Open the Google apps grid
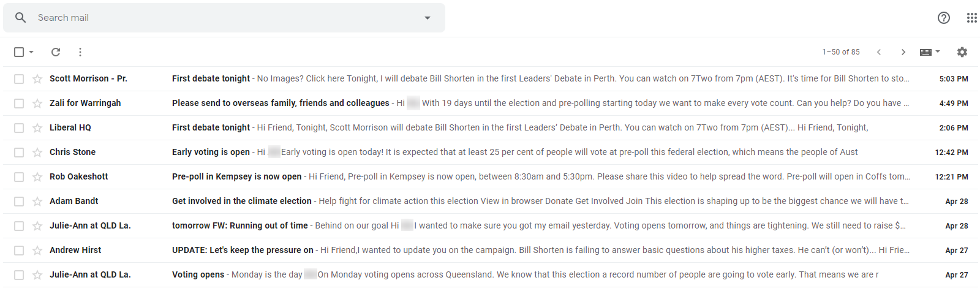The width and height of the screenshot is (980, 291). tap(972, 18)
